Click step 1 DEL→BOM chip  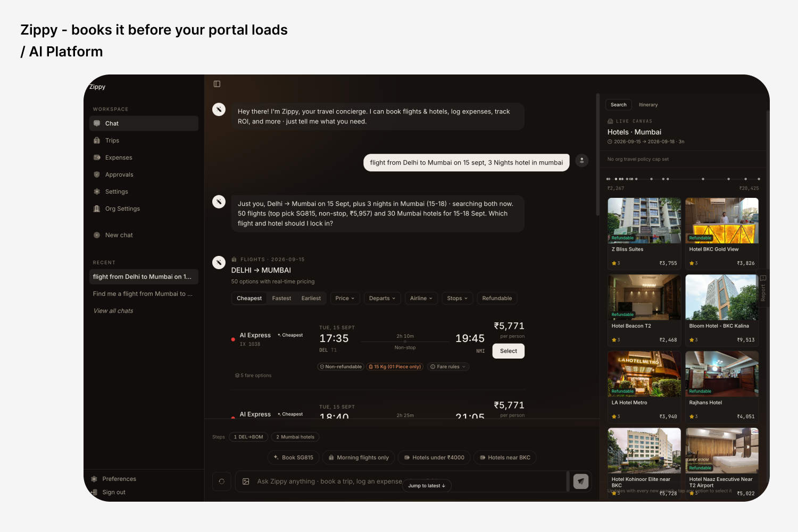(x=248, y=437)
